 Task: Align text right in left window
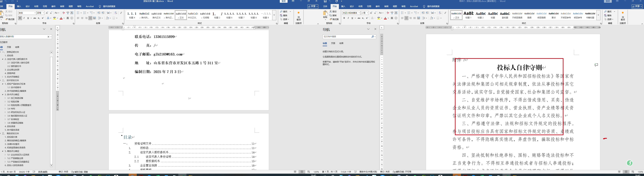(86, 18)
